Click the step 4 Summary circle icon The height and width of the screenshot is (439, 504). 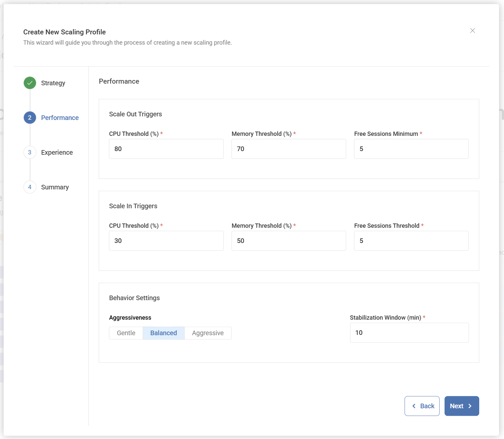coord(30,187)
